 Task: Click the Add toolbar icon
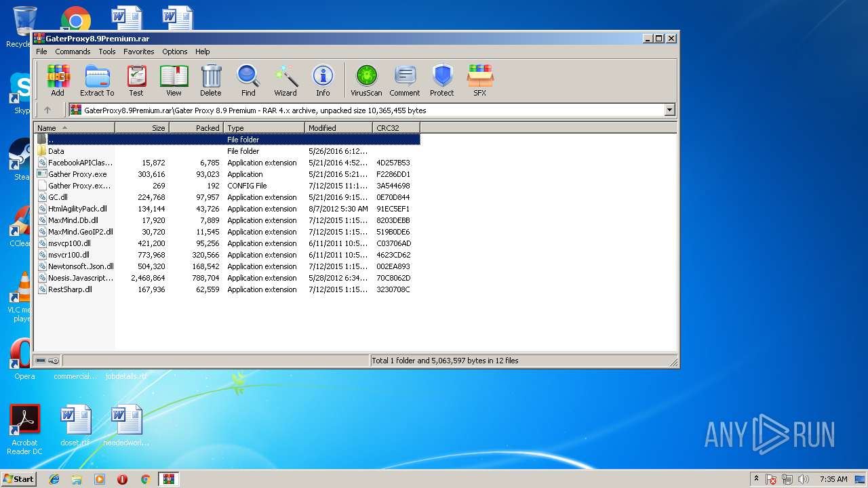click(58, 81)
